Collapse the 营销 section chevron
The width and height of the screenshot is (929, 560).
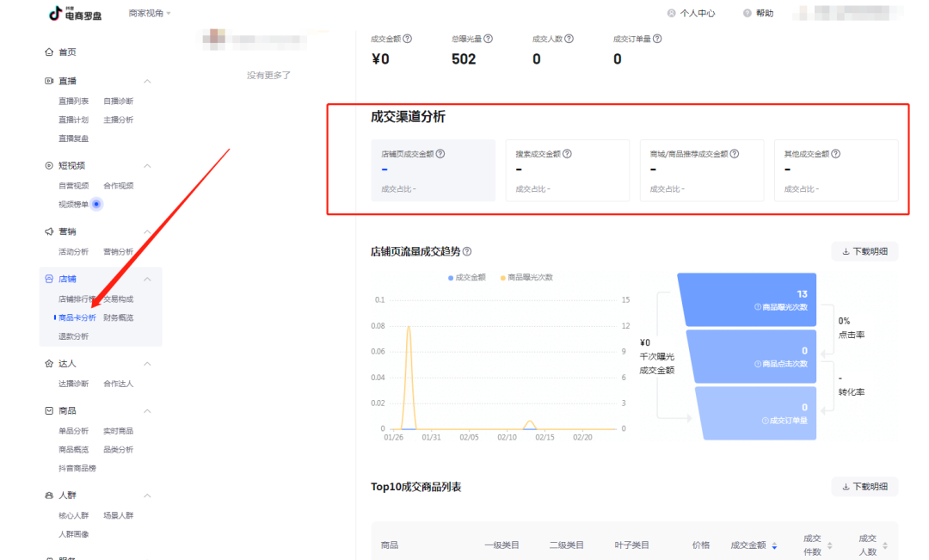148,231
